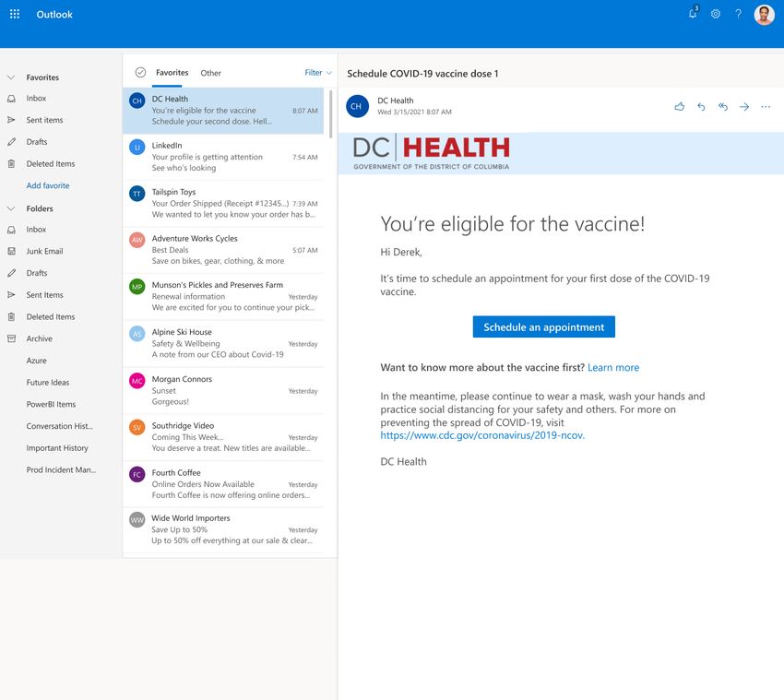Click the Tailspin Toys TT avatar

[137, 194]
